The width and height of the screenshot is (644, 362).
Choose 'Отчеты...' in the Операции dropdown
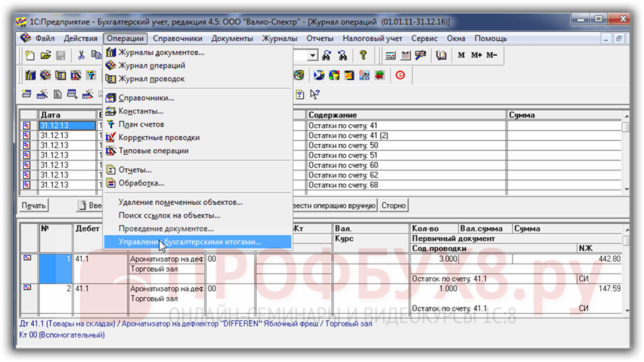click(x=197, y=170)
